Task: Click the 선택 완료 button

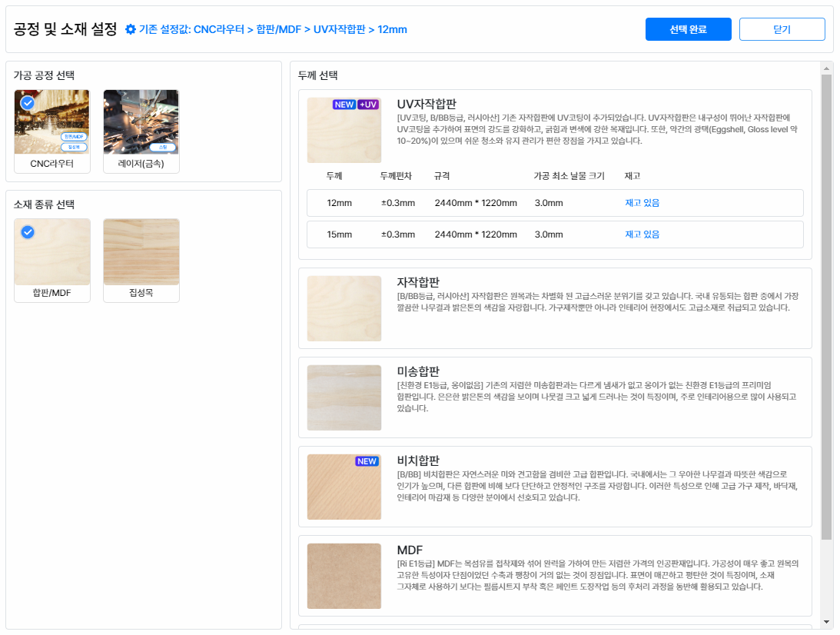Action: [x=688, y=29]
